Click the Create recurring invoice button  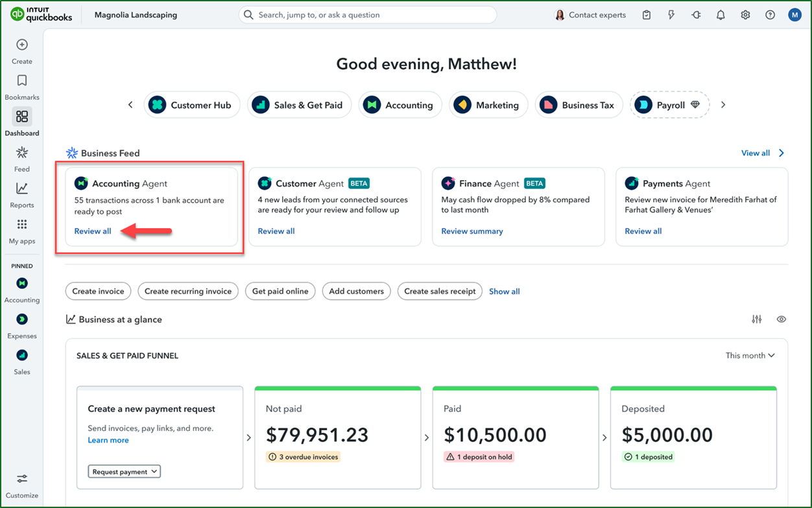(x=188, y=291)
